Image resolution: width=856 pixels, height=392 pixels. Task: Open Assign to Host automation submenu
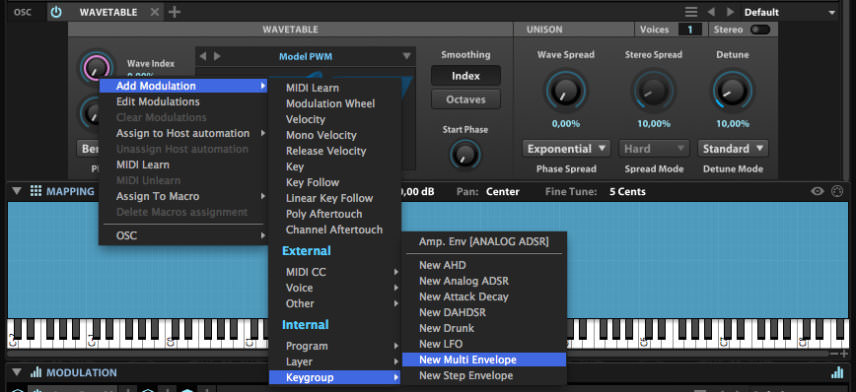click(183, 133)
